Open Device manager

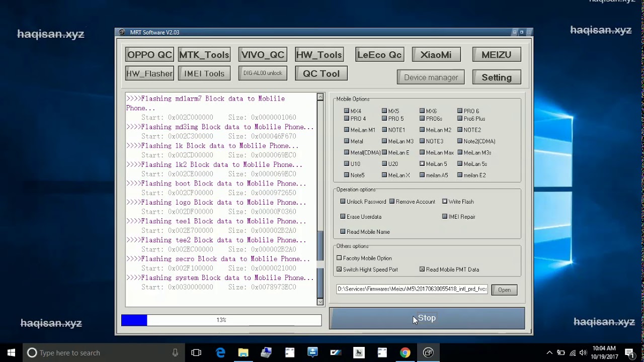tap(431, 77)
